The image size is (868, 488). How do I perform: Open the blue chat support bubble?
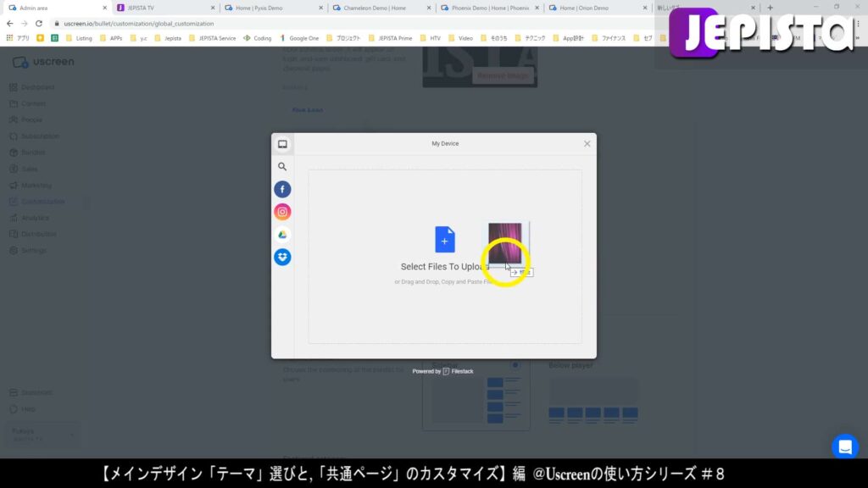tap(845, 446)
